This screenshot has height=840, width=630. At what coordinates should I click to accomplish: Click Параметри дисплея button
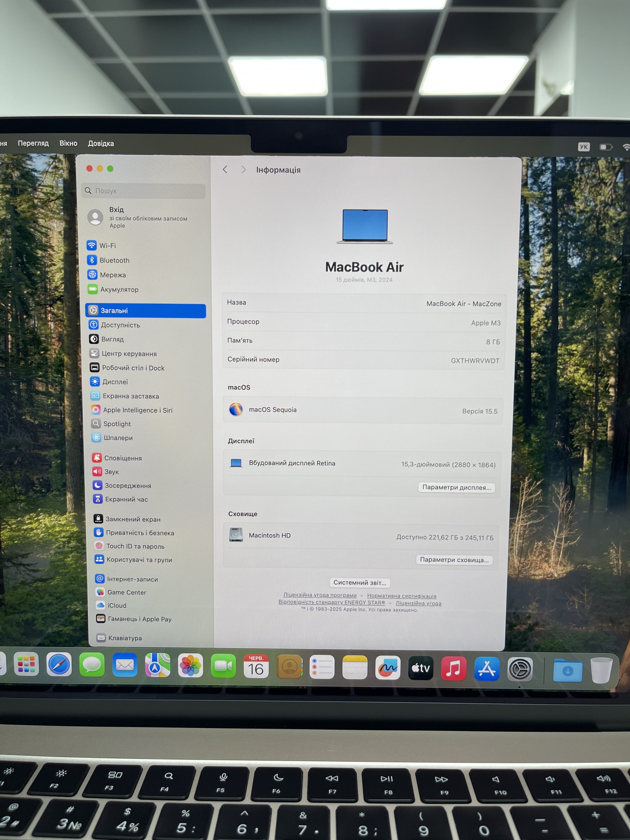pyautogui.click(x=456, y=487)
